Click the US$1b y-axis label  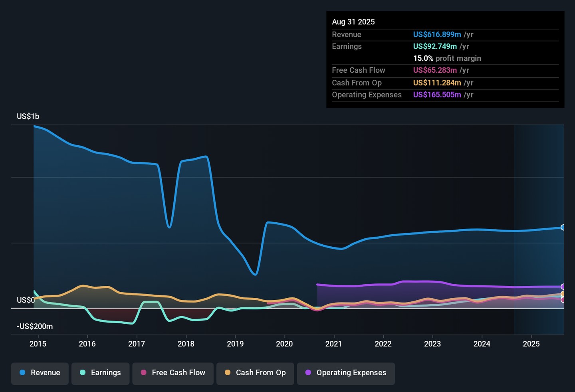pyautogui.click(x=28, y=117)
